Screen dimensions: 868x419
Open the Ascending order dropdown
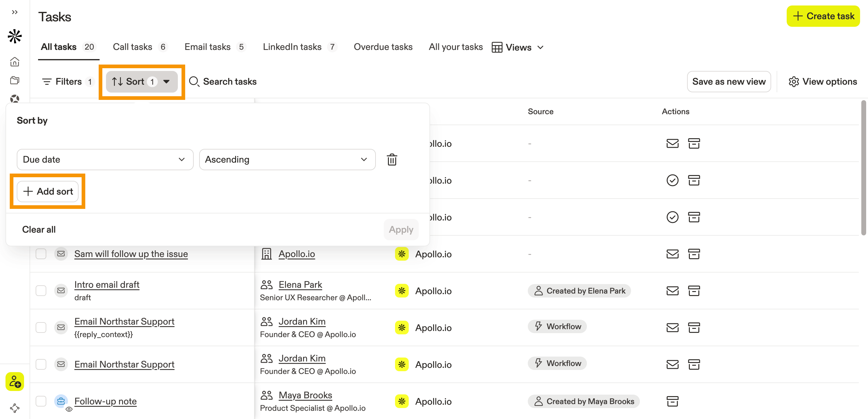(287, 159)
